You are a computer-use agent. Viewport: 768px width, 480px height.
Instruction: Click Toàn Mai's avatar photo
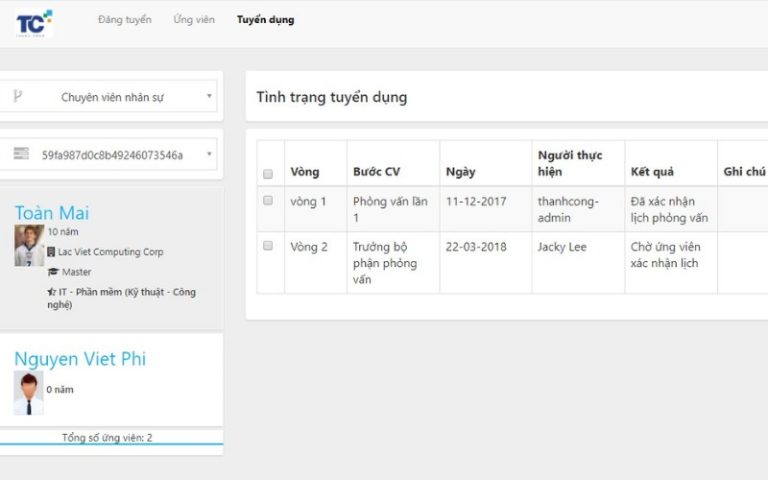28,245
